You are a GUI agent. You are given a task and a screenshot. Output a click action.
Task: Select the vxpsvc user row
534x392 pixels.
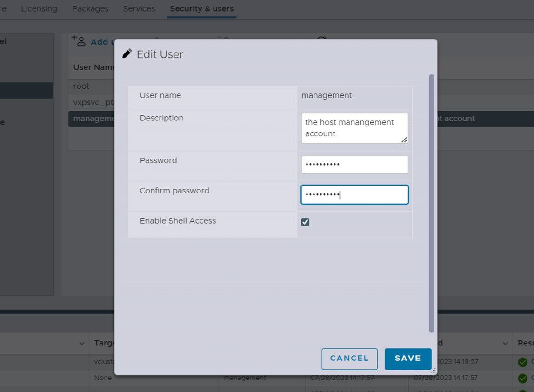point(91,102)
